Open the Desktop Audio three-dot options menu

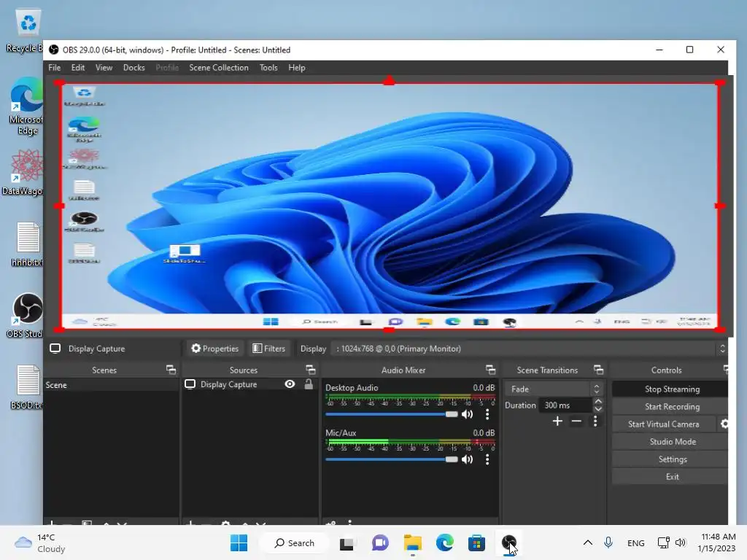[487, 414]
